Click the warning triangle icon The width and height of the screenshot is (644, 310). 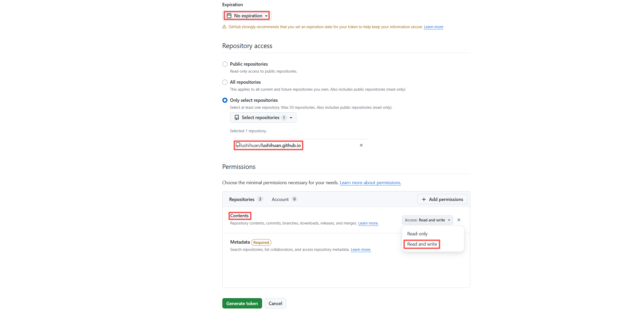[224, 27]
